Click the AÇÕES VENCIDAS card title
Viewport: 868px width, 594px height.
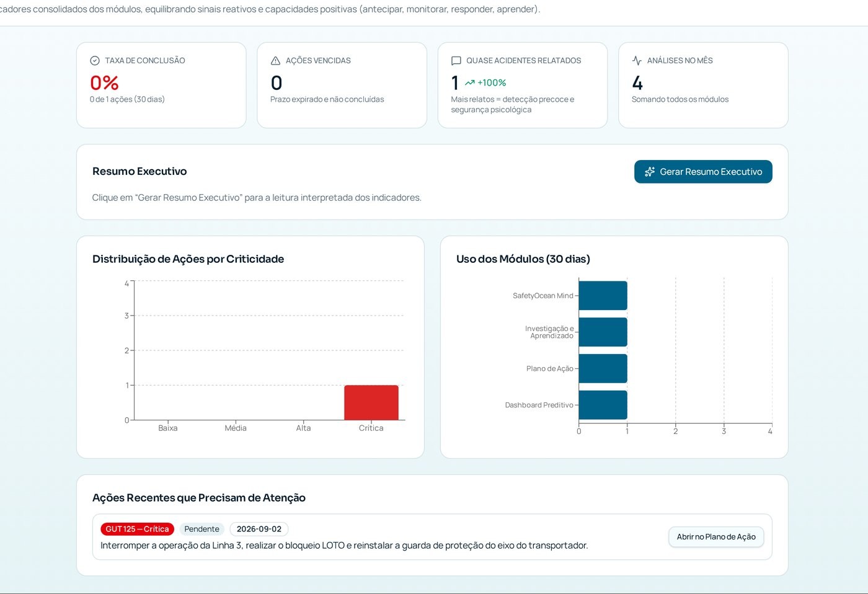pos(318,61)
